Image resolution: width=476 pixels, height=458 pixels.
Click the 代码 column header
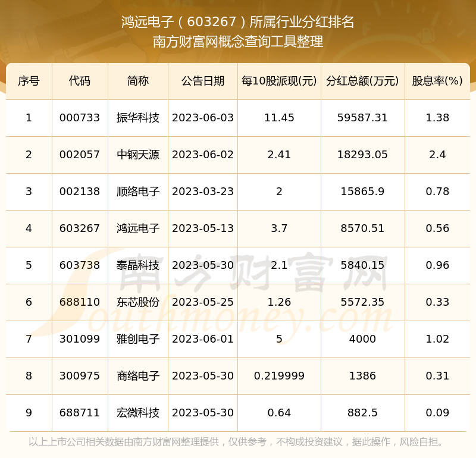(x=80, y=81)
